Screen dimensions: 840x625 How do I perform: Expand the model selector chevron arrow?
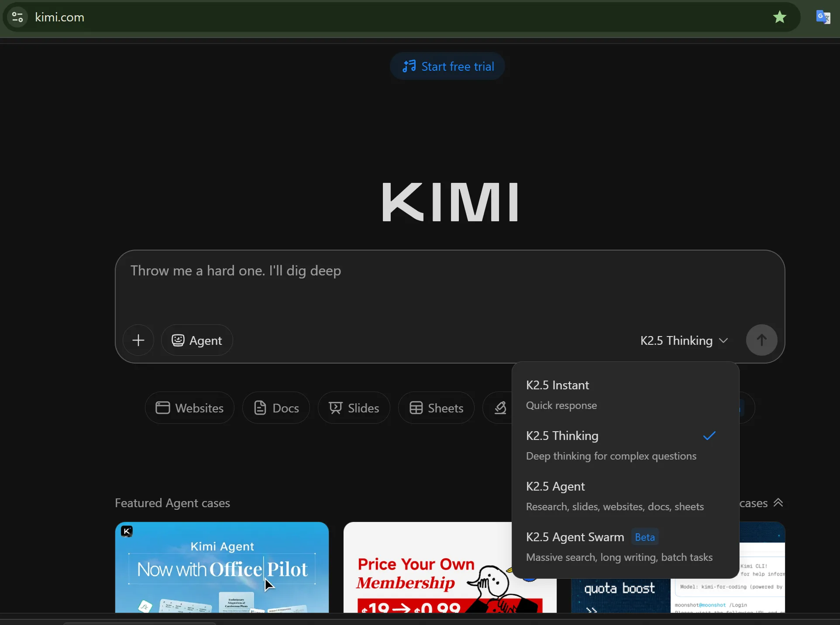tap(723, 341)
